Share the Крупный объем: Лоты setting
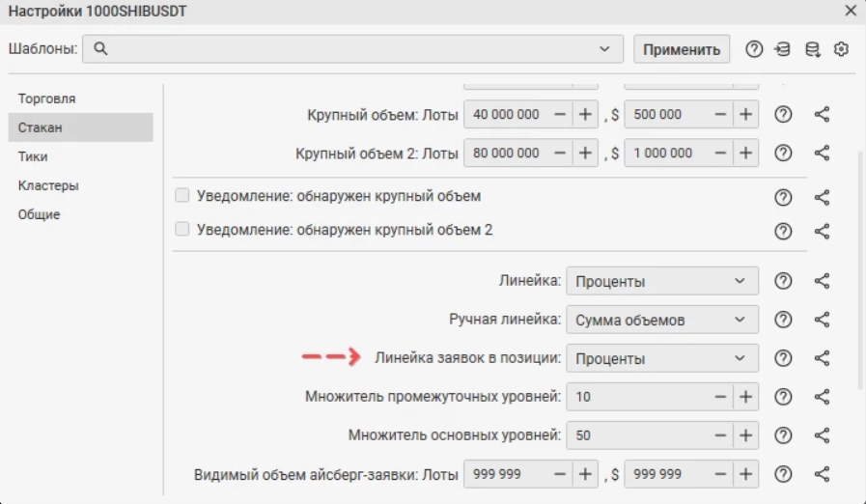 point(822,114)
